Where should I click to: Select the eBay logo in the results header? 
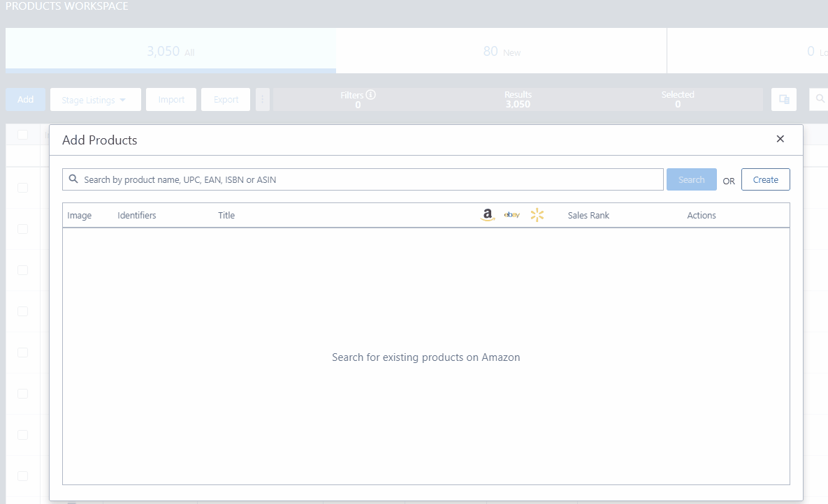click(x=512, y=214)
